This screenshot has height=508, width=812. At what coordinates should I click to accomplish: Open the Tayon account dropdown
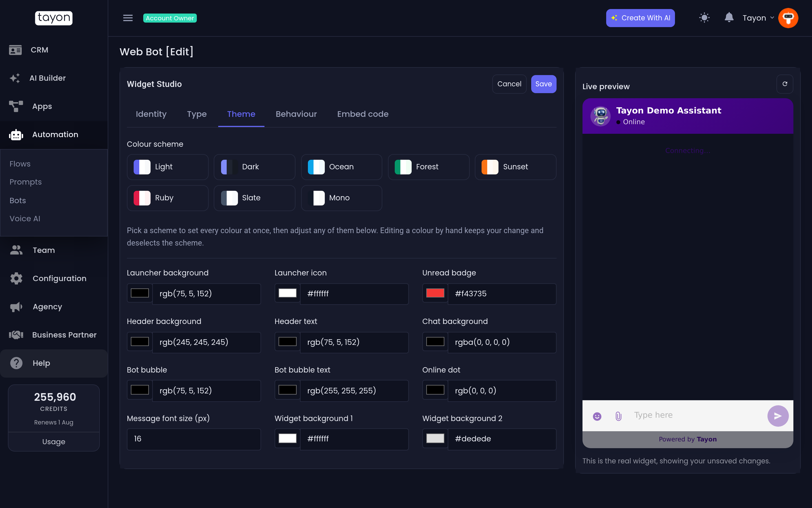click(x=758, y=18)
